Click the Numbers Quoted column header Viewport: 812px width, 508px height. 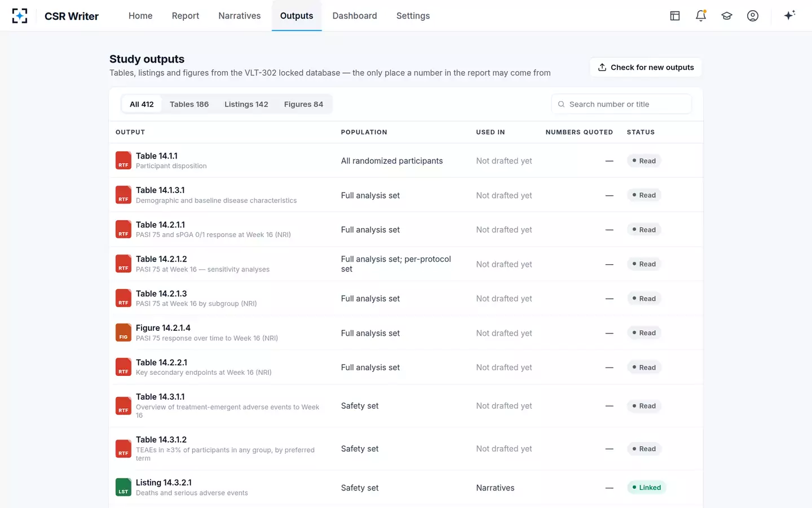pos(579,132)
